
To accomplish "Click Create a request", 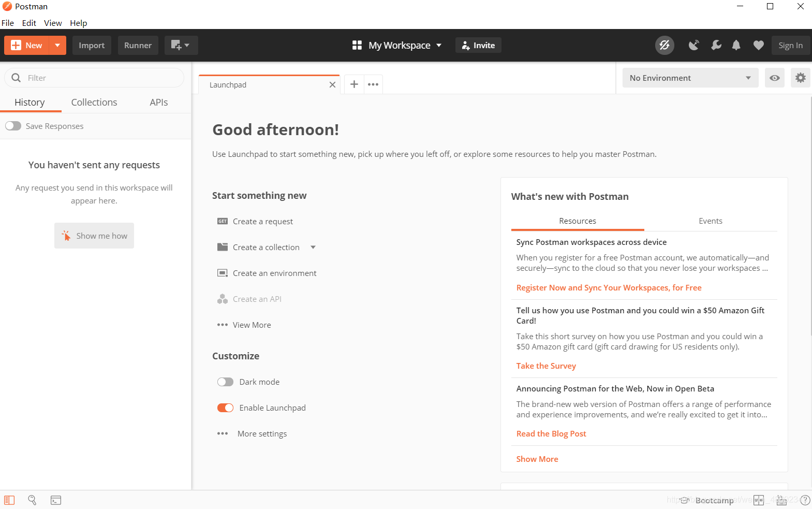I will pos(263,221).
